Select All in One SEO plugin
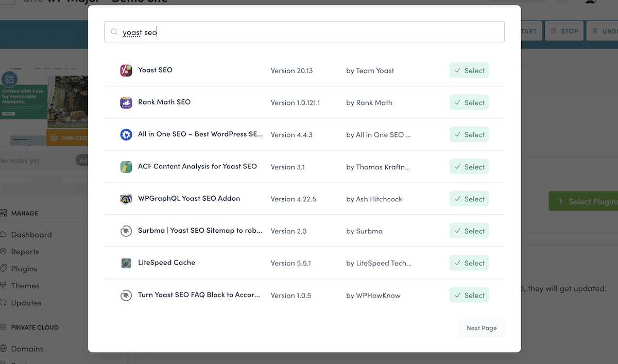This screenshot has height=364, width=618. (x=469, y=134)
